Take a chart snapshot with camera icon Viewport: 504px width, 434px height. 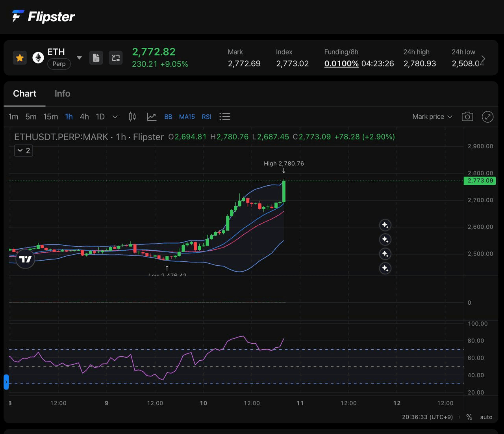(x=467, y=117)
